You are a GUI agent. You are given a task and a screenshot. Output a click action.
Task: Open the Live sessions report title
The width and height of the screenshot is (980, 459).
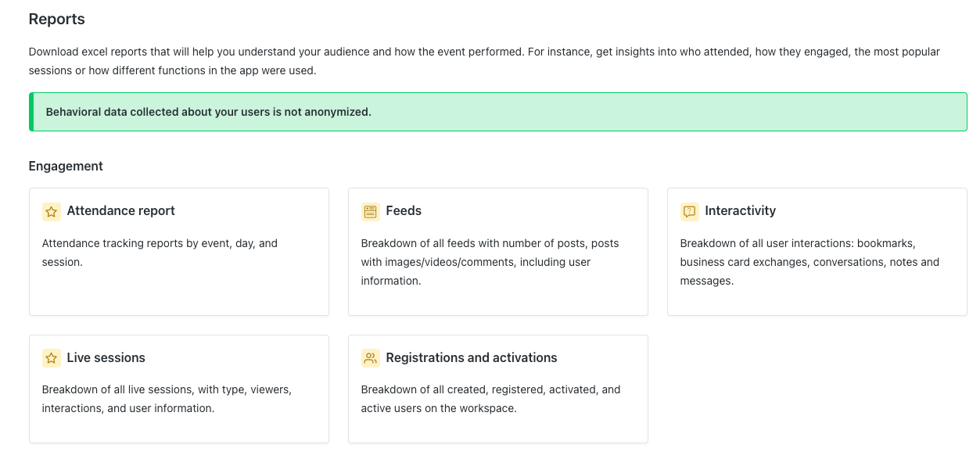pos(106,358)
